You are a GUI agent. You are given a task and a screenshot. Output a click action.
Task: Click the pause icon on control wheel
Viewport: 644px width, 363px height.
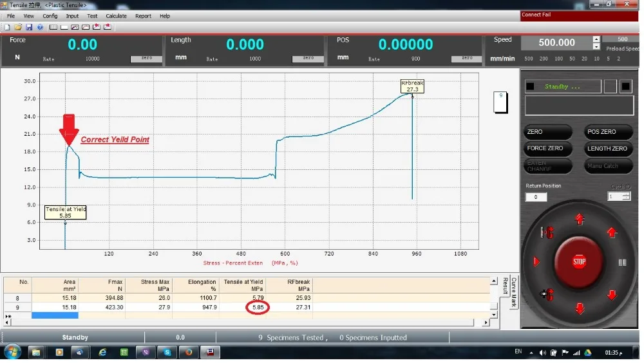[622, 263]
